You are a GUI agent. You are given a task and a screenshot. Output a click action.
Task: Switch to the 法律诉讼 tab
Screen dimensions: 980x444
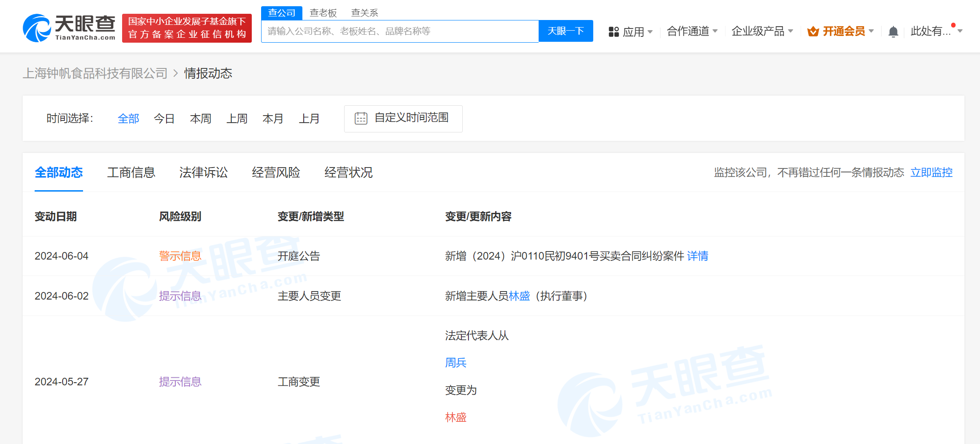coord(203,173)
